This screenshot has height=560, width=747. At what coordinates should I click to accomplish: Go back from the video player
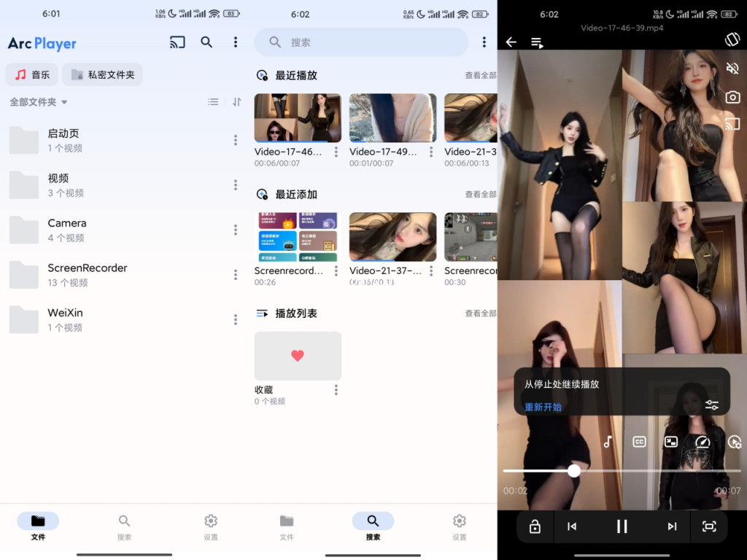(x=511, y=42)
